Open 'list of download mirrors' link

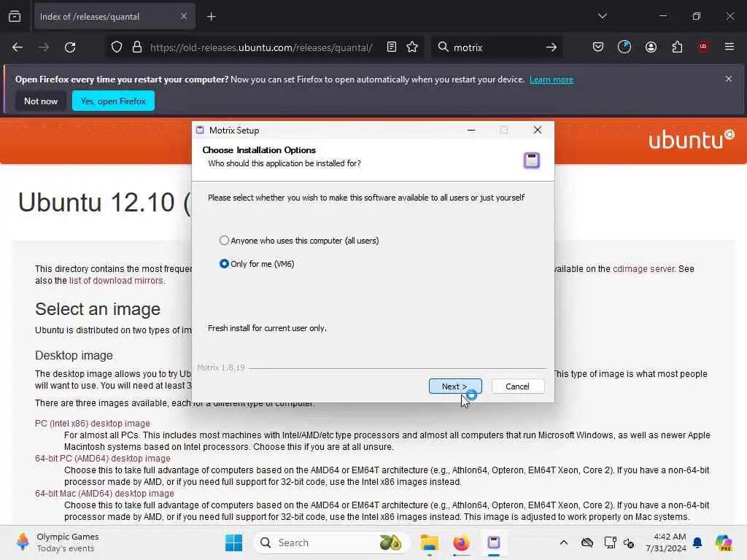click(x=116, y=281)
